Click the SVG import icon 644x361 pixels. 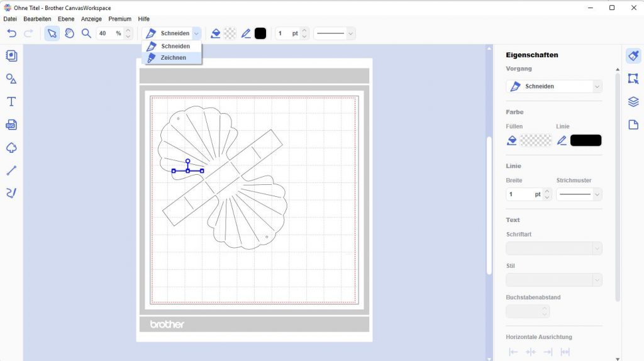[11, 125]
